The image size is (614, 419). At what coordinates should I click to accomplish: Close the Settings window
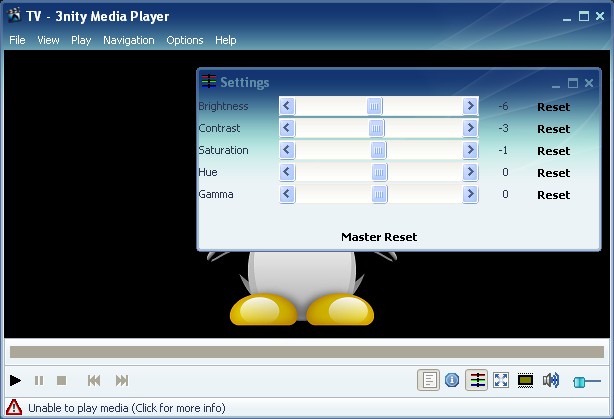click(589, 83)
